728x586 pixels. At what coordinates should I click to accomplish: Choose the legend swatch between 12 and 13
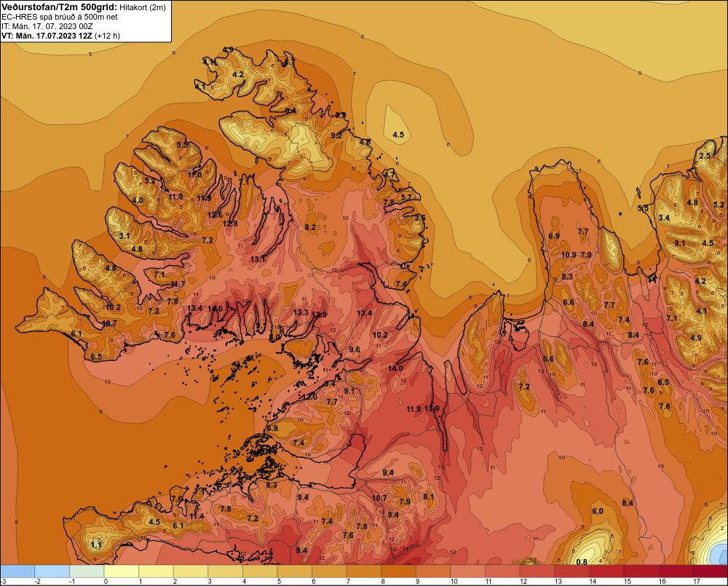pos(537,571)
